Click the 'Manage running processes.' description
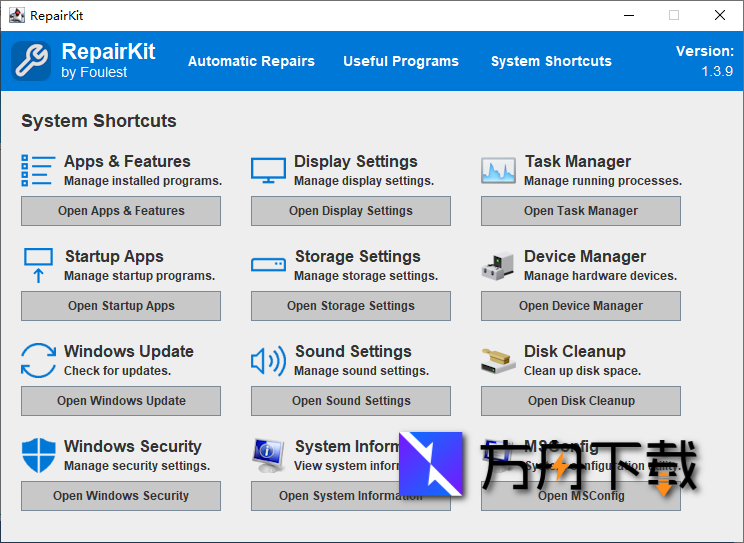The image size is (744, 543). [x=603, y=181]
